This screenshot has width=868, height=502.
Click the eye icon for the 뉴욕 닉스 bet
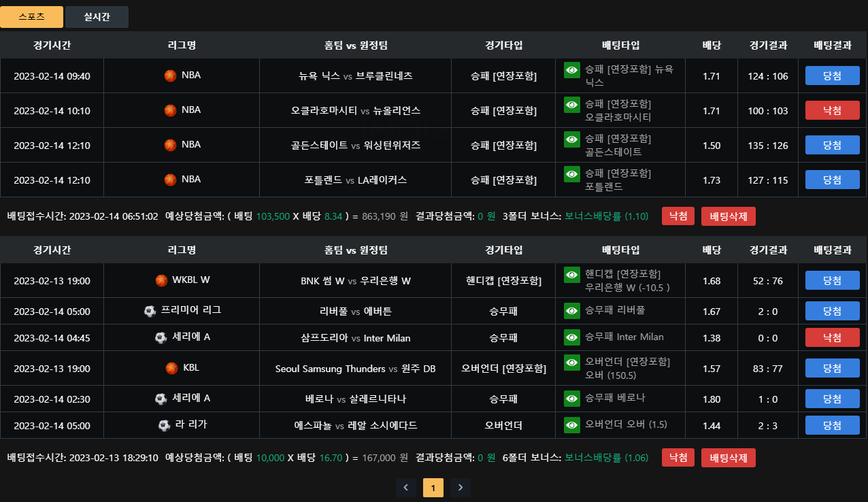pos(572,70)
